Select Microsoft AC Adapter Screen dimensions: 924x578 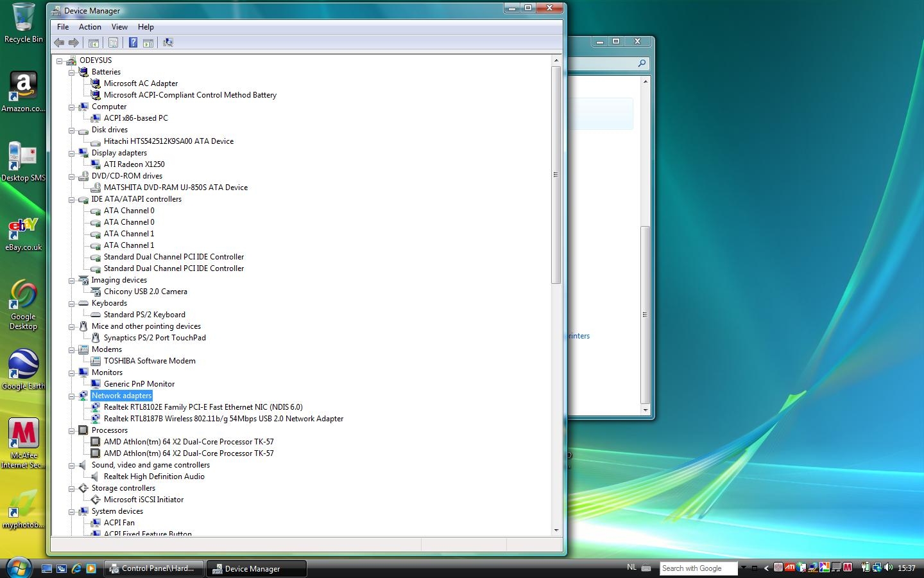[x=141, y=83]
